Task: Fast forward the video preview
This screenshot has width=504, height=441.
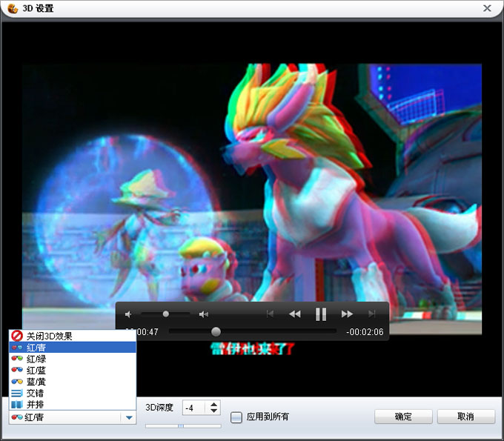Action: (x=347, y=314)
